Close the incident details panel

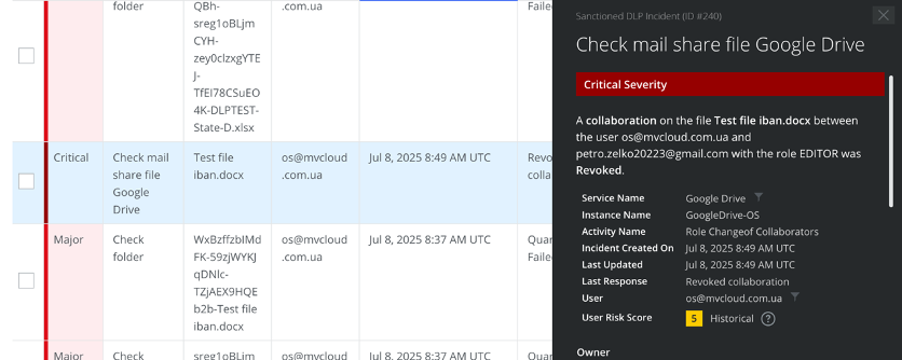[x=882, y=15]
